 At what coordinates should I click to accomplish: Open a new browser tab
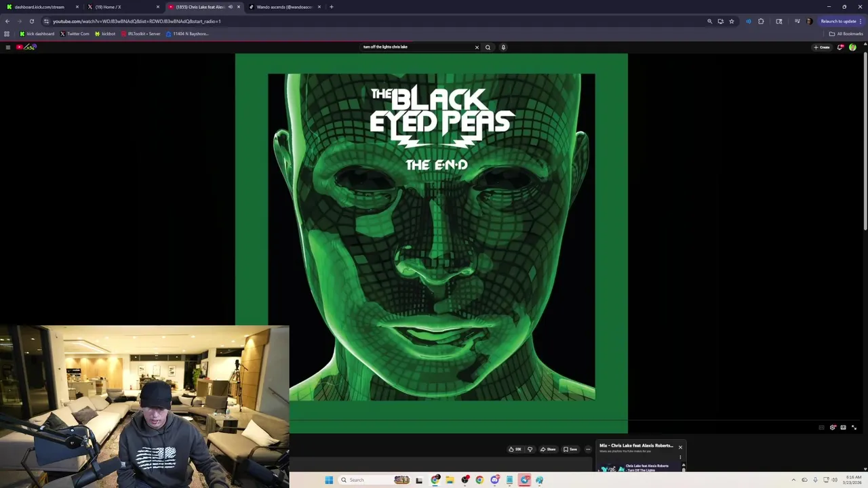pyautogui.click(x=331, y=7)
